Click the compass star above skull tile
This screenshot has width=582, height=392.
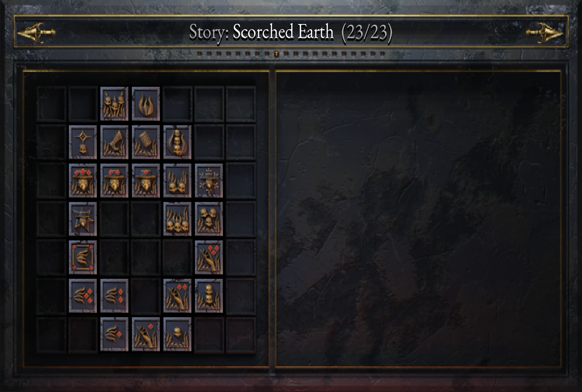tap(83, 142)
